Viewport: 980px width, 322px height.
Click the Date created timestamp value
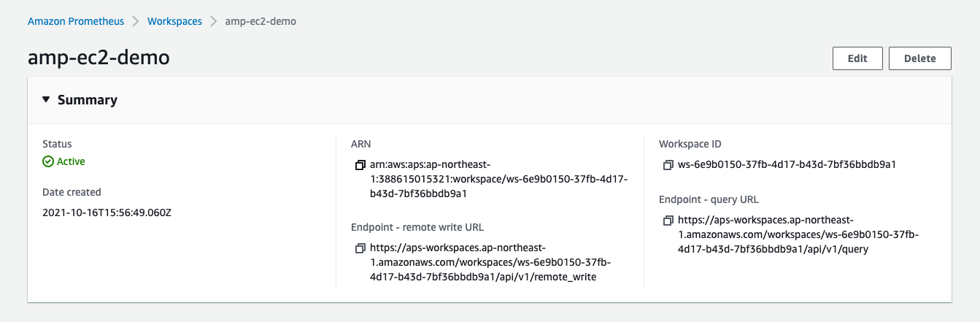pos(107,212)
